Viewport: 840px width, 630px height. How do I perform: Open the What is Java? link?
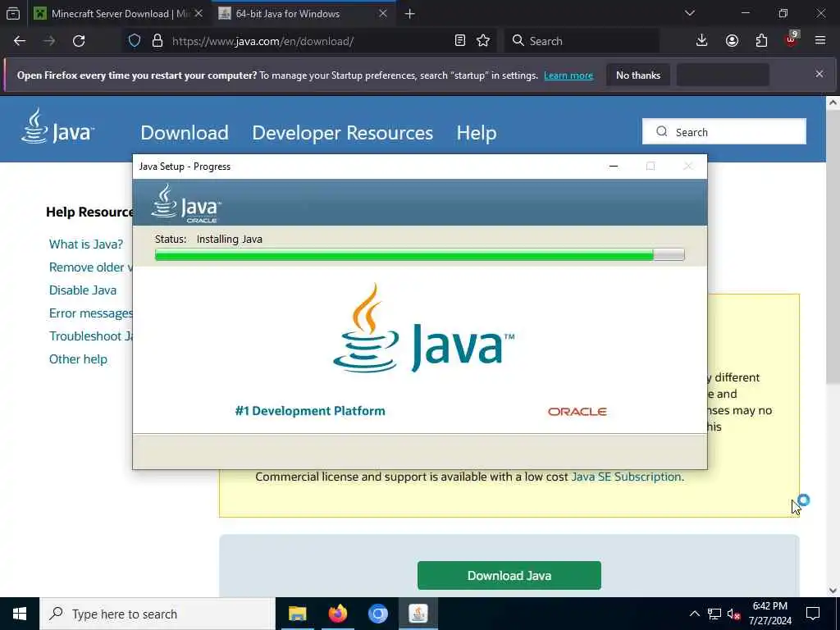point(85,244)
